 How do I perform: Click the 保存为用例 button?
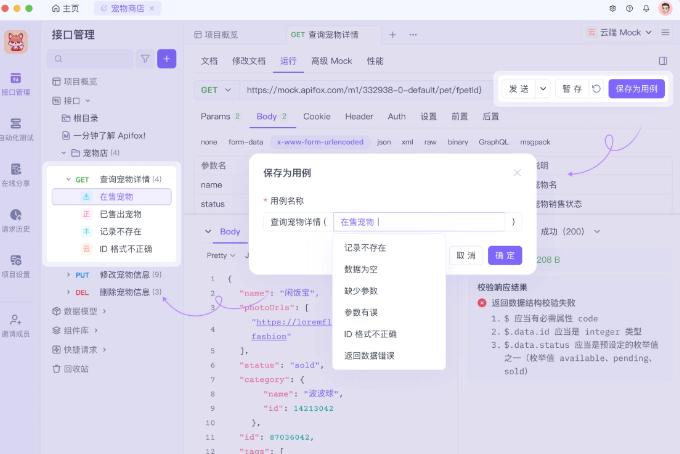tap(636, 89)
